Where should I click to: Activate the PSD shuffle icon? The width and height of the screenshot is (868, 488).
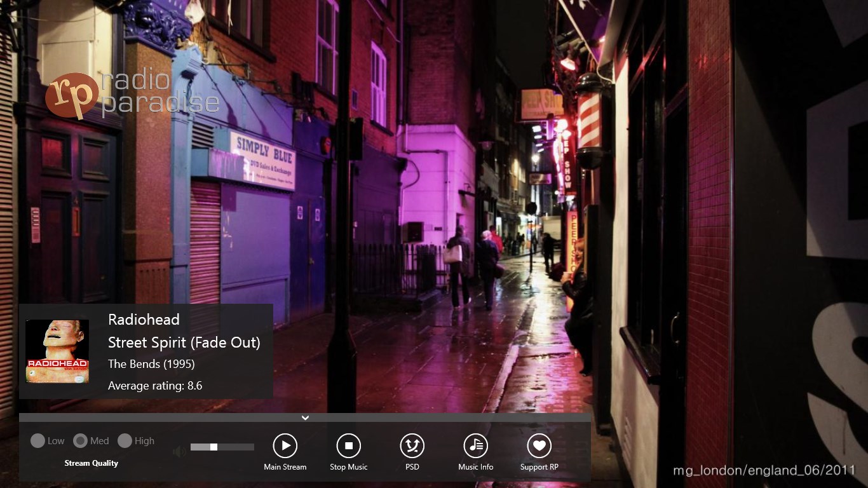(x=412, y=445)
